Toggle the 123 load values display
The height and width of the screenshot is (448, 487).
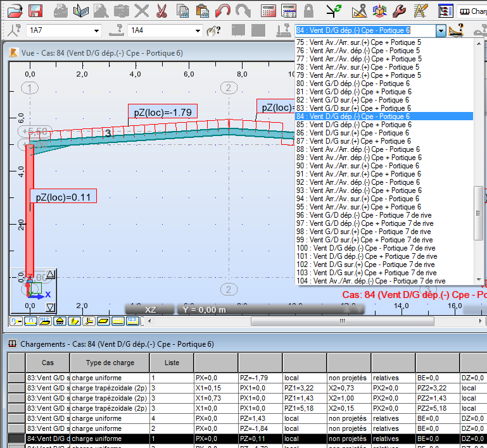[x=132, y=321]
